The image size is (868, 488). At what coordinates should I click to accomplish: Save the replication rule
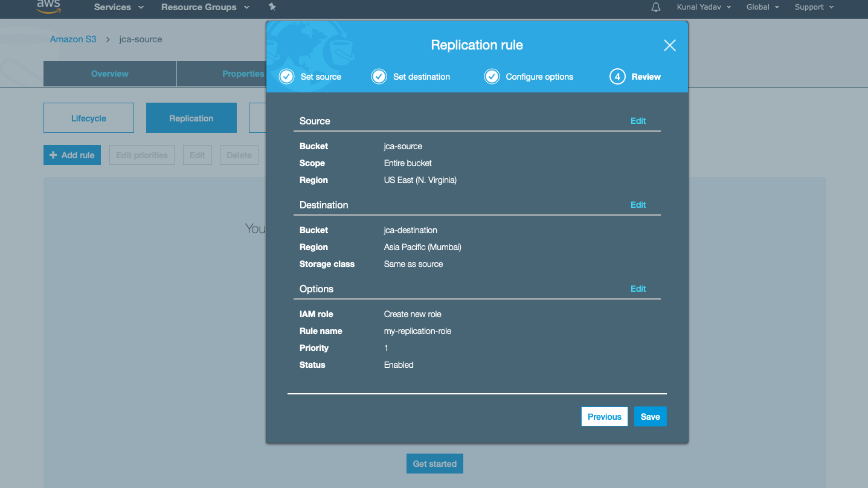tap(651, 417)
